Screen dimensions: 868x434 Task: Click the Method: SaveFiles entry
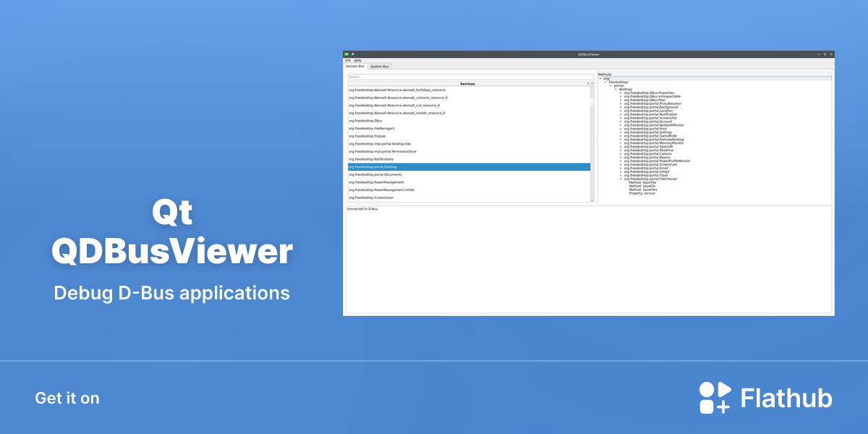point(643,190)
